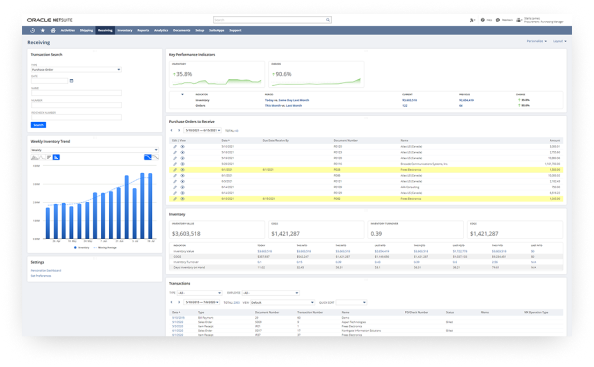Open the View Default dropdown
This screenshot has height=367, width=594.
[282, 302]
